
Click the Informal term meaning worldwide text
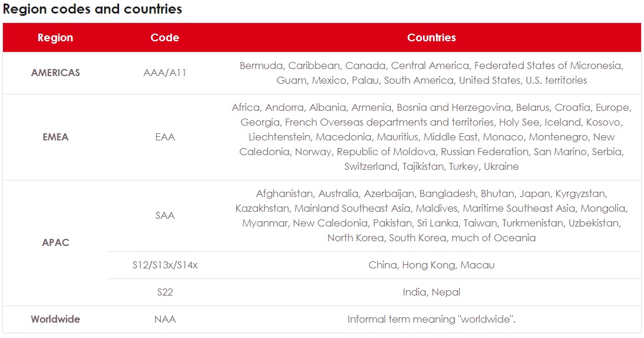tap(431, 319)
